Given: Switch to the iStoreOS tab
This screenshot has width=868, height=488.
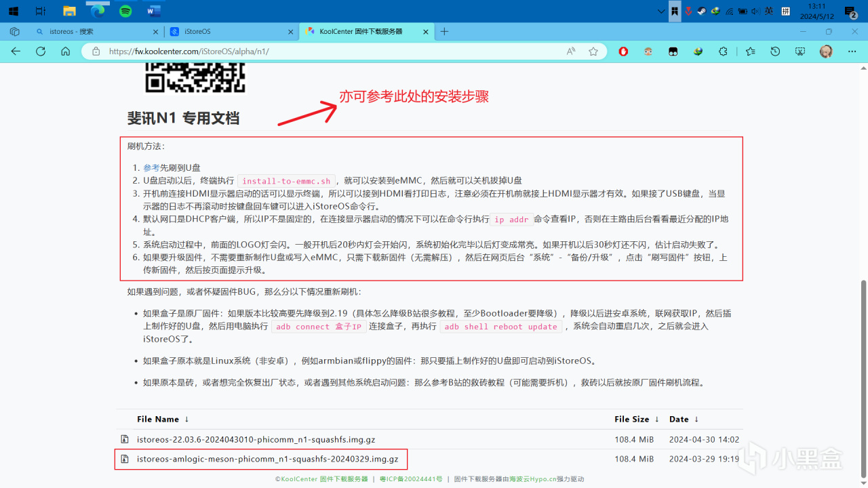Looking at the screenshot, I should click(231, 31).
